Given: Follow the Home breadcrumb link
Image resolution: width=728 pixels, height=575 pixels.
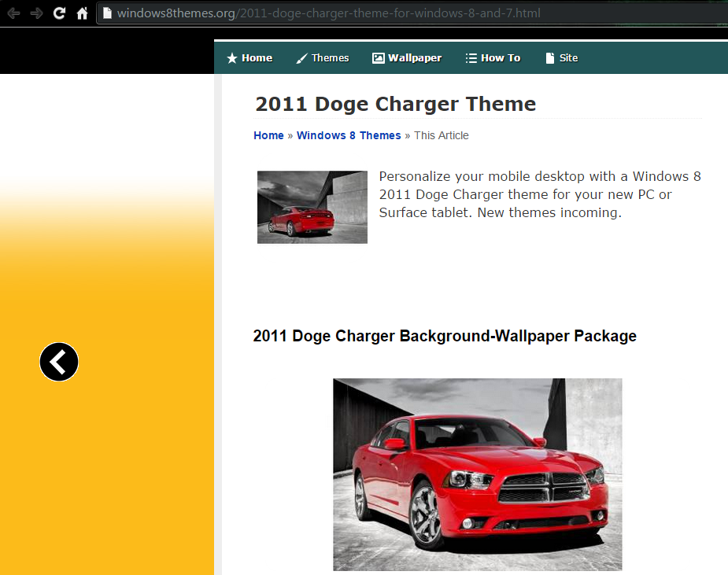Looking at the screenshot, I should tap(268, 135).
